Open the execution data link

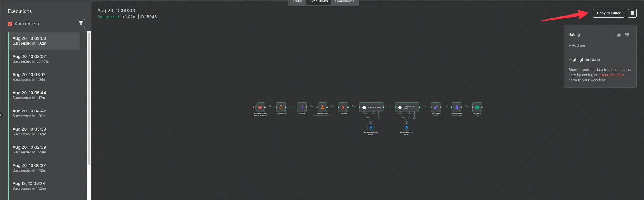(611, 75)
